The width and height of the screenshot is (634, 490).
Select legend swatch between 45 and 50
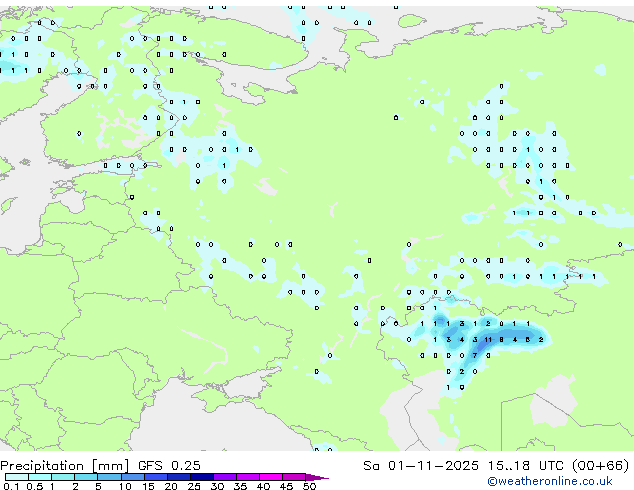[x=294, y=477]
